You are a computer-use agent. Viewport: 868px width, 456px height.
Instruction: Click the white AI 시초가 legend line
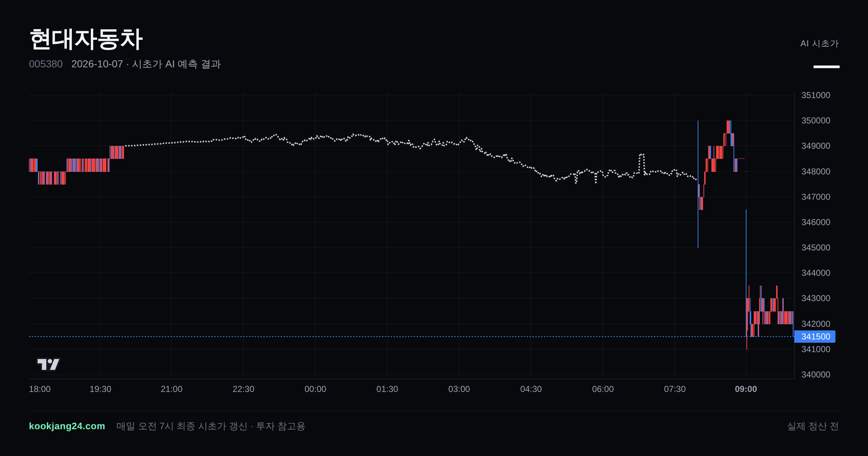(x=826, y=67)
